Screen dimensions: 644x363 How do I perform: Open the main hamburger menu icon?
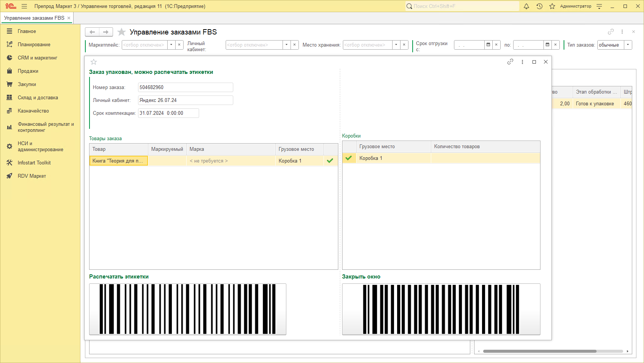tap(24, 6)
